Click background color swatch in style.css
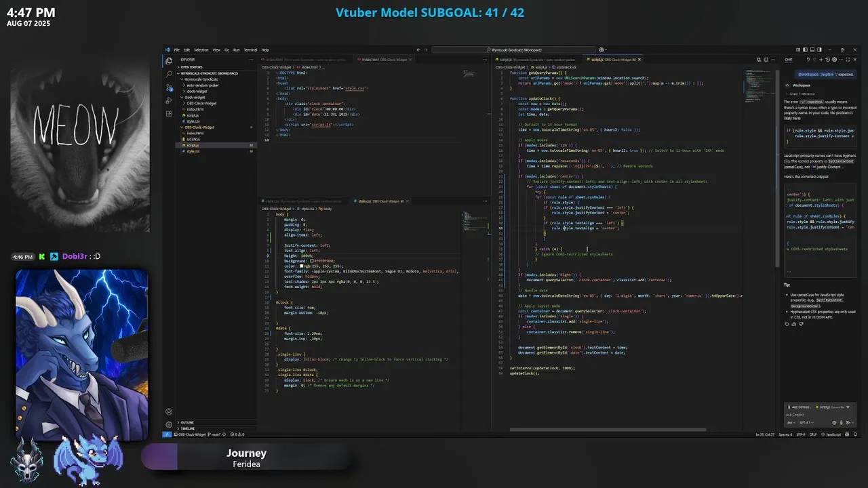The image size is (868, 488). click(x=312, y=261)
